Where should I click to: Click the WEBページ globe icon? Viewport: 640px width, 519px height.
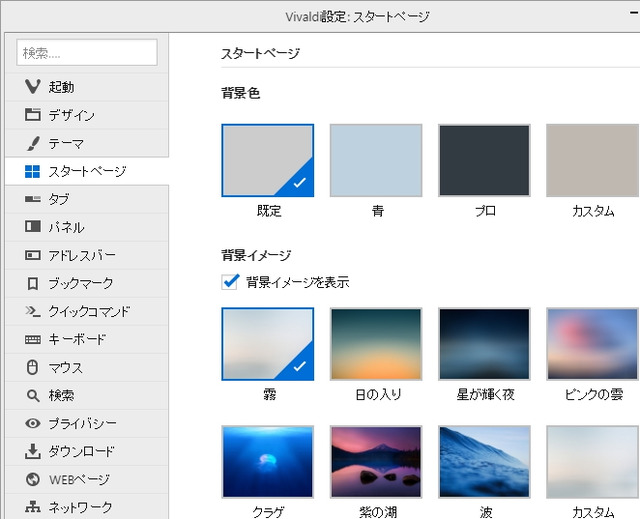[x=33, y=479]
